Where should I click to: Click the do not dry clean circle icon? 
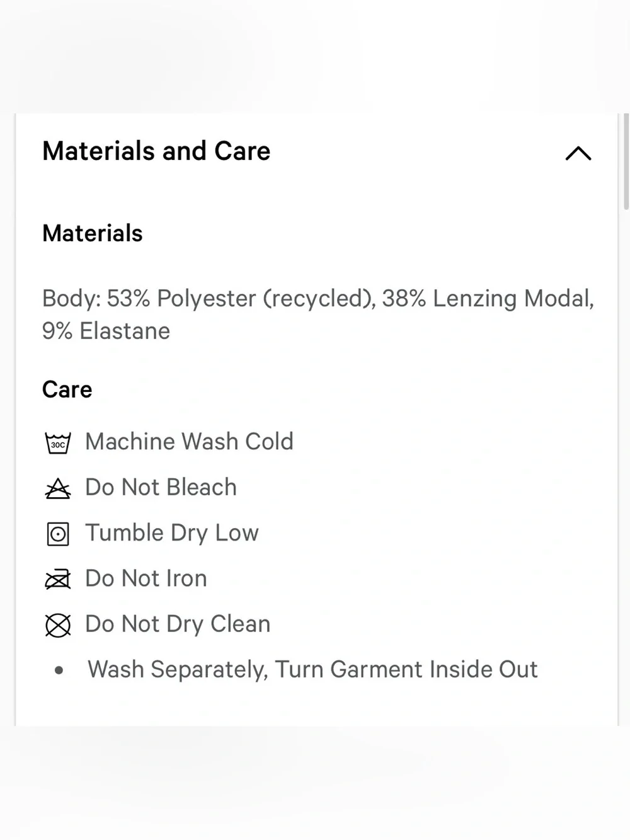point(58,625)
